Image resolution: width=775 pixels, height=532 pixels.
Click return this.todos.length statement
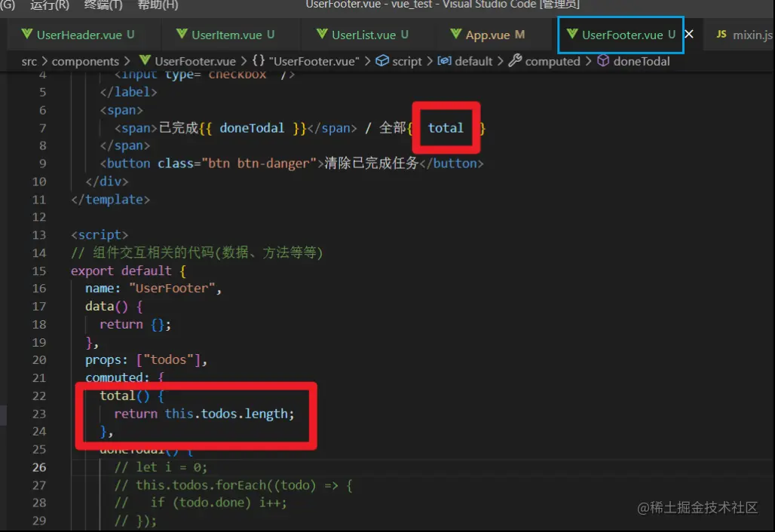[204, 414]
